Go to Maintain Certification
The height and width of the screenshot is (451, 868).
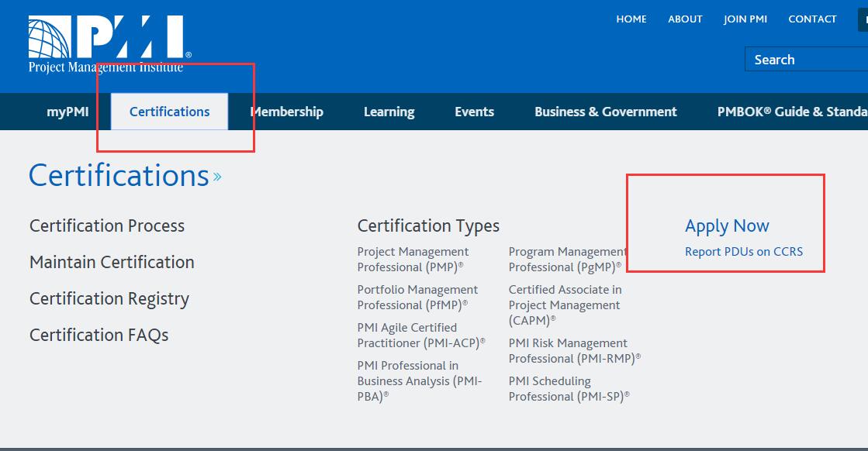[112, 263]
